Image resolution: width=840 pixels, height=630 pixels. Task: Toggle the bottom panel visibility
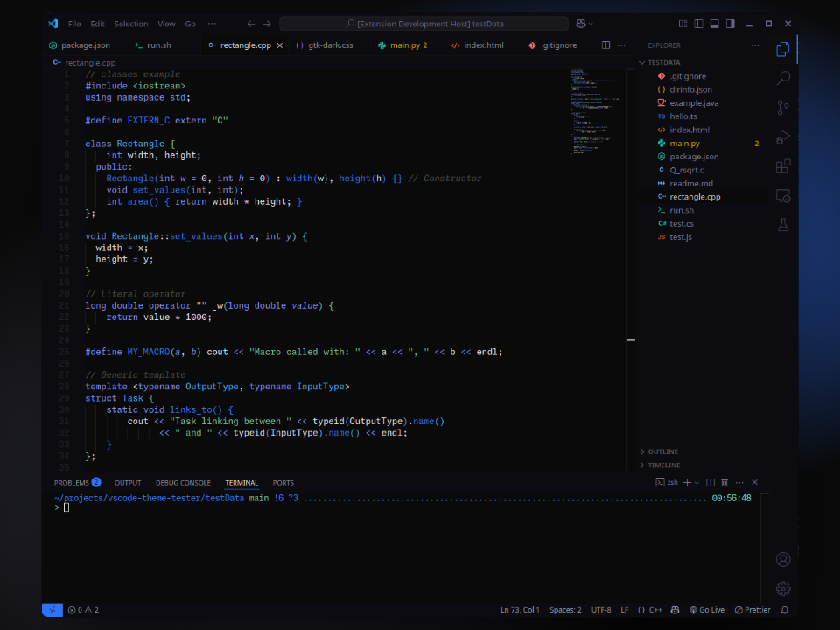click(714, 24)
